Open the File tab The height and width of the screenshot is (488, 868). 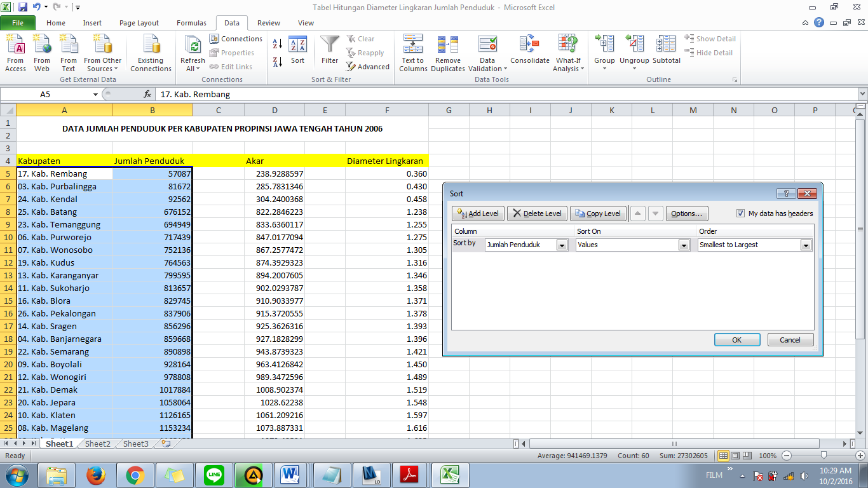point(18,23)
